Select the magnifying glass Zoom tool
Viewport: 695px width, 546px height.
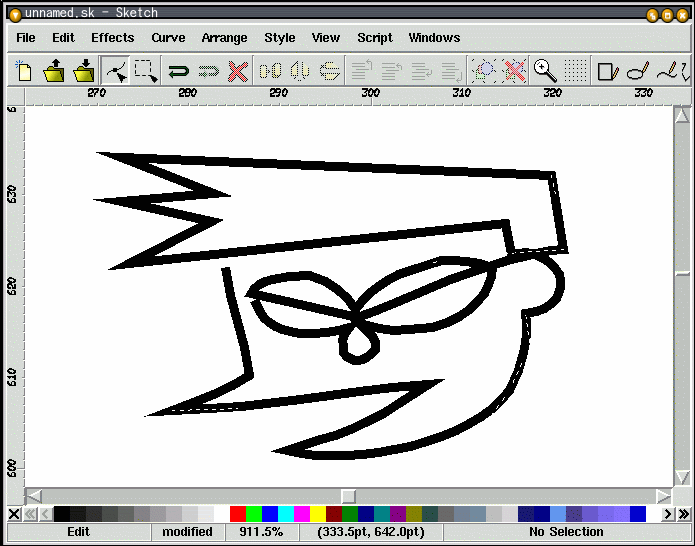tap(545, 71)
